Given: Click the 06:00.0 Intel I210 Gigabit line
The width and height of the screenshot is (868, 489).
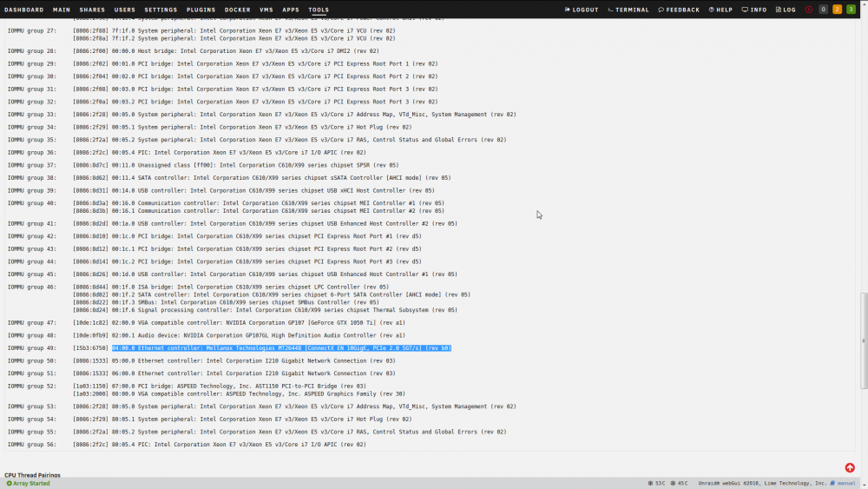Looking at the screenshot, I should [234, 373].
